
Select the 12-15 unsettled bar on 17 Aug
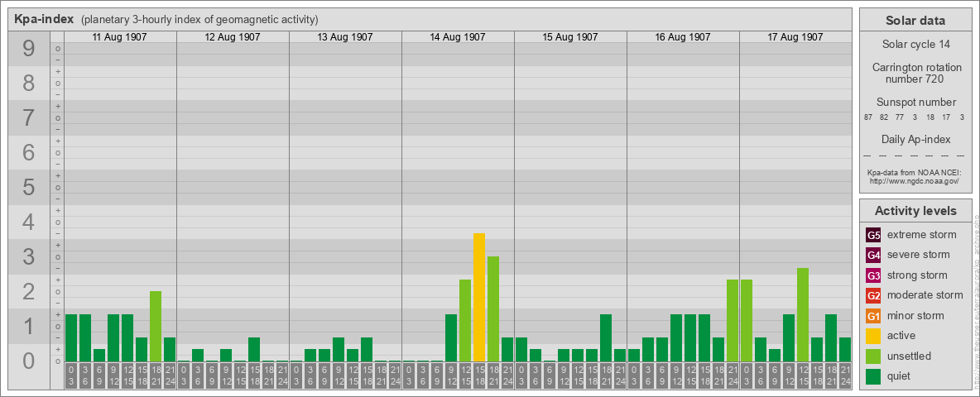803,314
